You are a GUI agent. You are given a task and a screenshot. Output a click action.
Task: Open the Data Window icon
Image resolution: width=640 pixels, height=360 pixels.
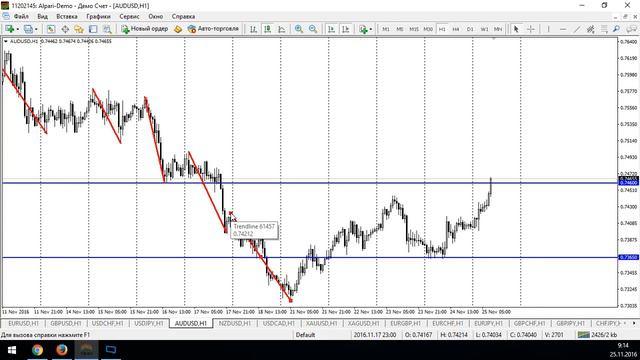pos(65,29)
